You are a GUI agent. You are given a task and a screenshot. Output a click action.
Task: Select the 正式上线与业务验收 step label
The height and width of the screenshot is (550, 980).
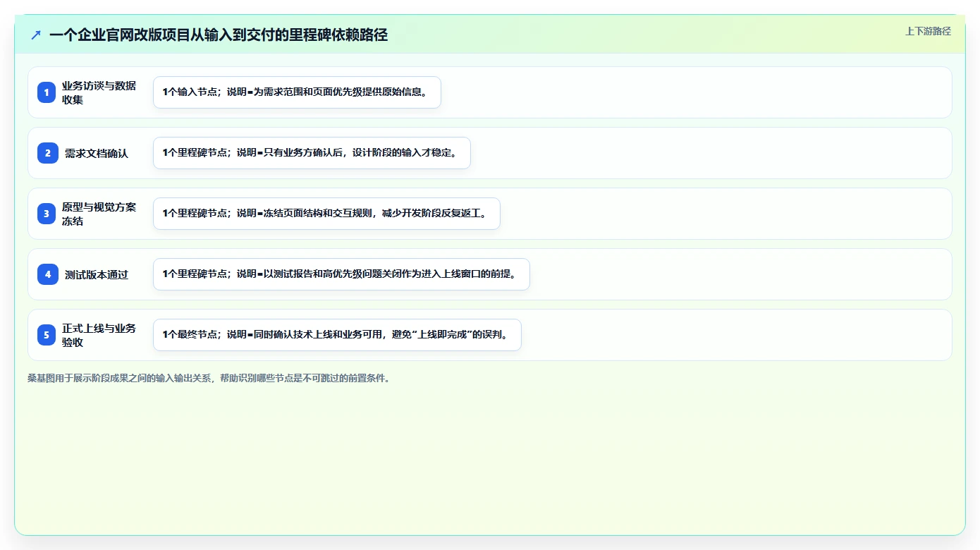pos(99,335)
